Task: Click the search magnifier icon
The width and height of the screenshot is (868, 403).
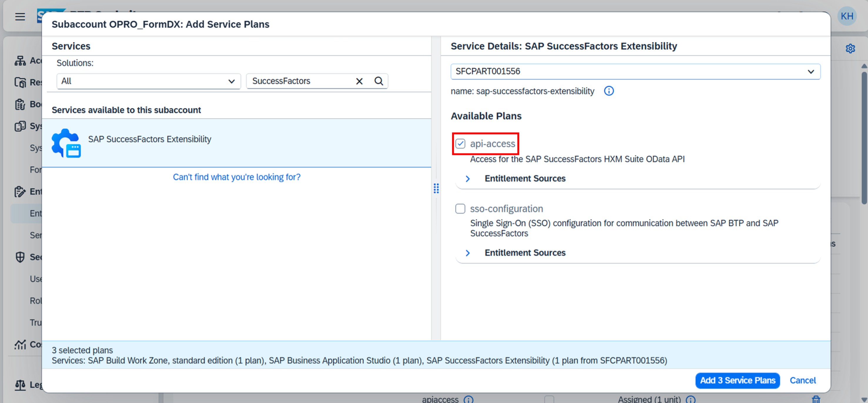Action: [379, 81]
